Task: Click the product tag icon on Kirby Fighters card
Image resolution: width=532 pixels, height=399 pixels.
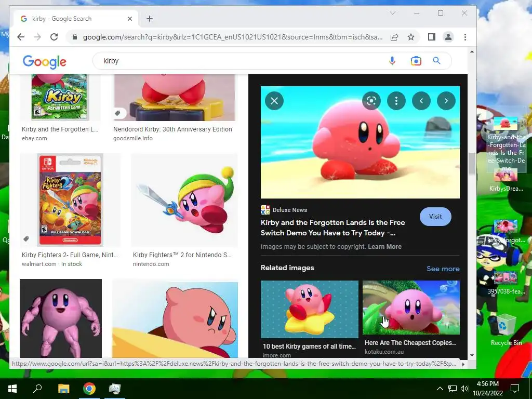Action: point(26,239)
